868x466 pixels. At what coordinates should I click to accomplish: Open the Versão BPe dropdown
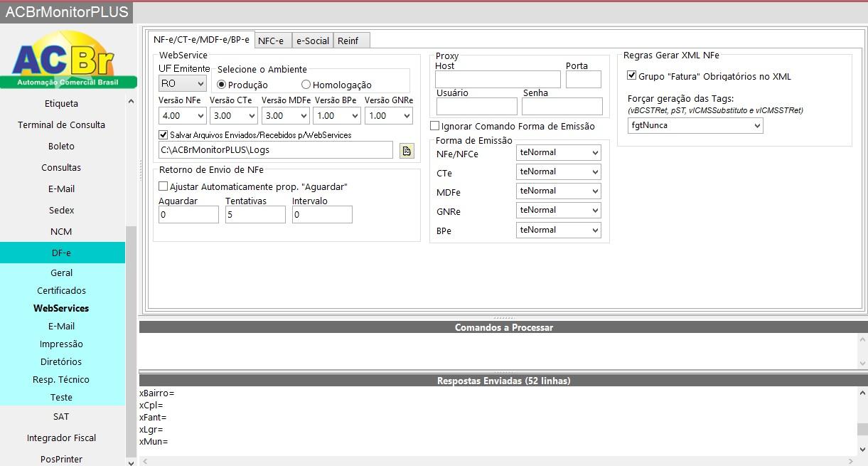click(337, 115)
